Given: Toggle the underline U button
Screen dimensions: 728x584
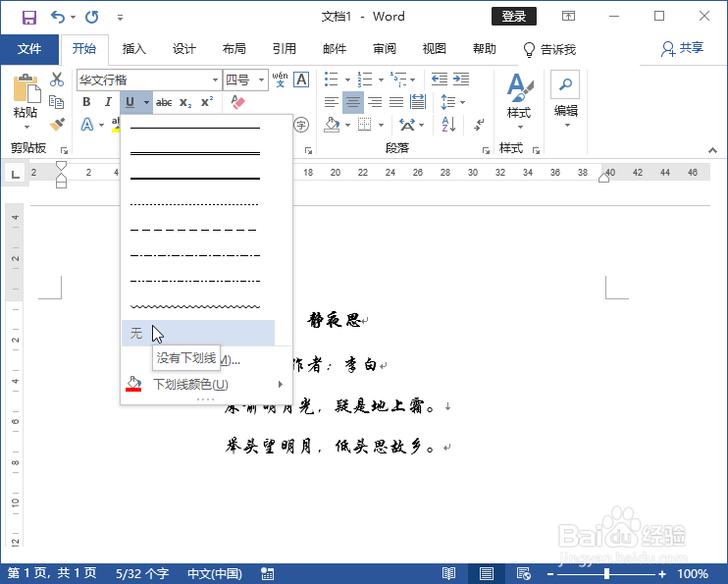Looking at the screenshot, I should click(130, 102).
